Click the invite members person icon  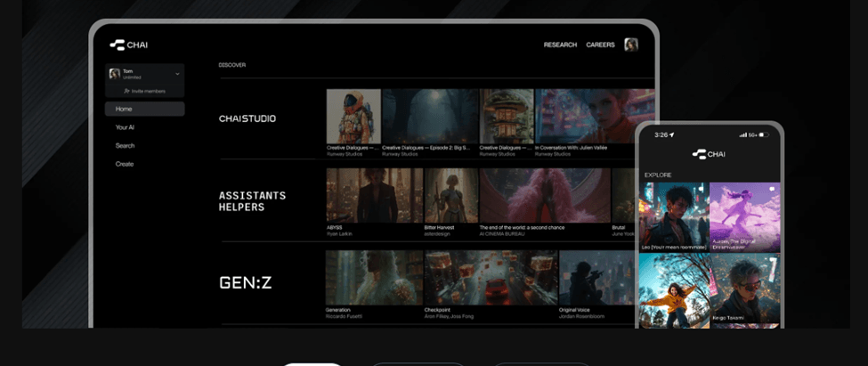coord(126,91)
